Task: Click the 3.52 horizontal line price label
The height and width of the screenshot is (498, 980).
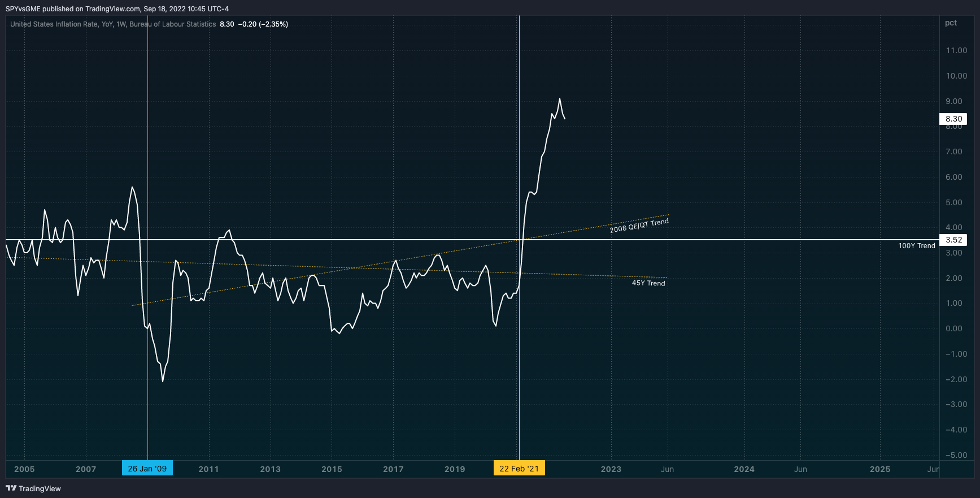Action: coord(953,240)
